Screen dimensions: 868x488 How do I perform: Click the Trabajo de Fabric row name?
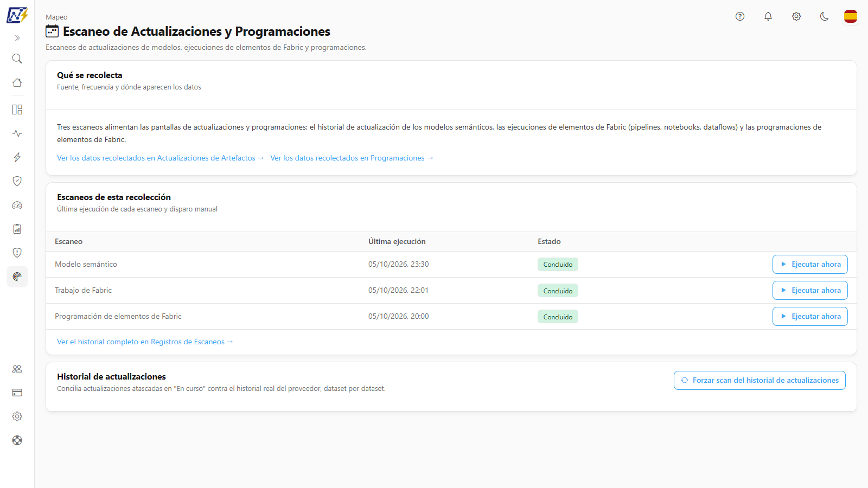coord(83,290)
